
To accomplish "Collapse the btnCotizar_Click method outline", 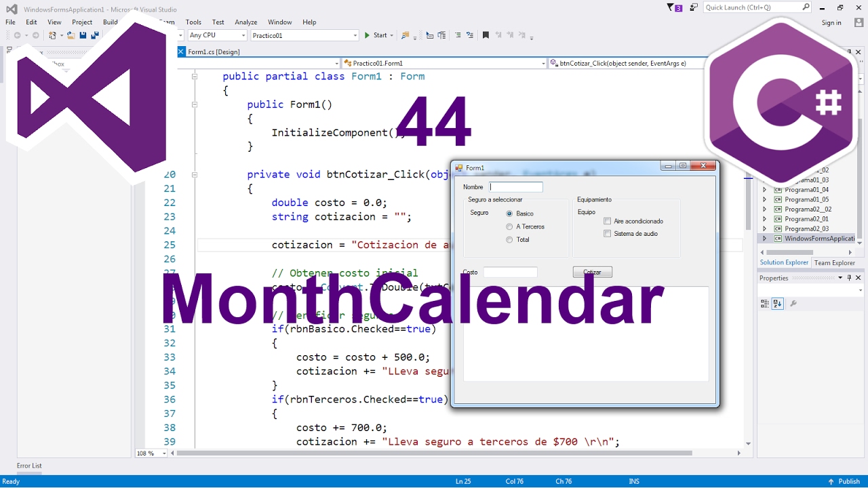I will click(x=195, y=174).
